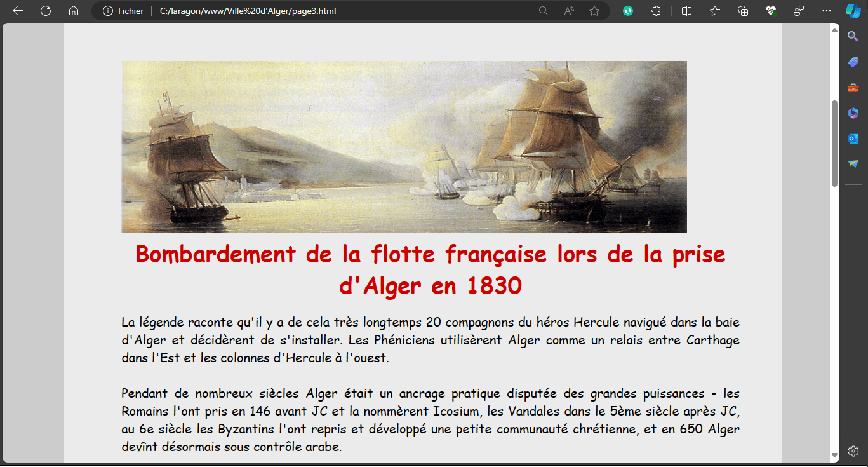
Task: Click the address bar file path
Action: pyautogui.click(x=248, y=11)
